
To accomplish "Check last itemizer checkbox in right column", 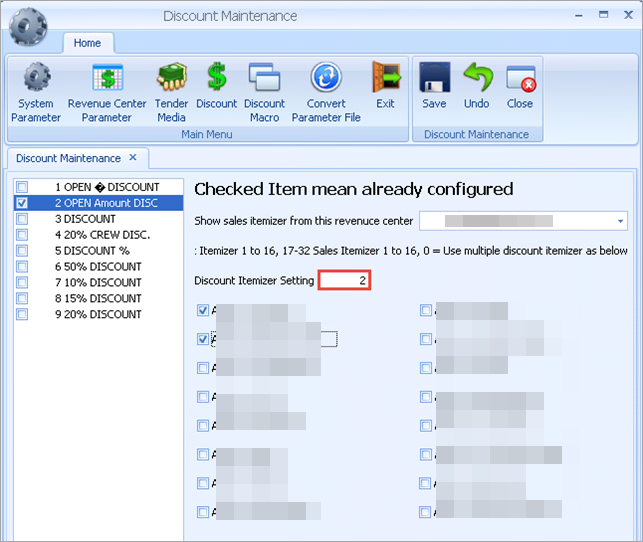I will pos(425,512).
